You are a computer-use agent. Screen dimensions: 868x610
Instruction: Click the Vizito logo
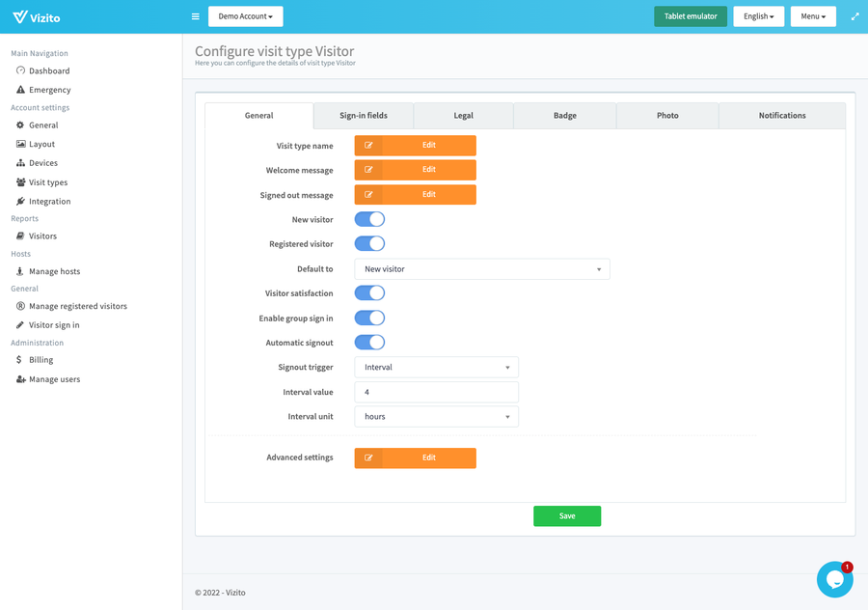pyautogui.click(x=37, y=16)
